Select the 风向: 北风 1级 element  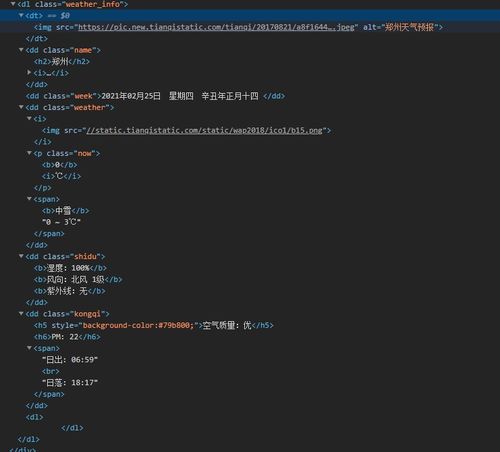pos(78,279)
